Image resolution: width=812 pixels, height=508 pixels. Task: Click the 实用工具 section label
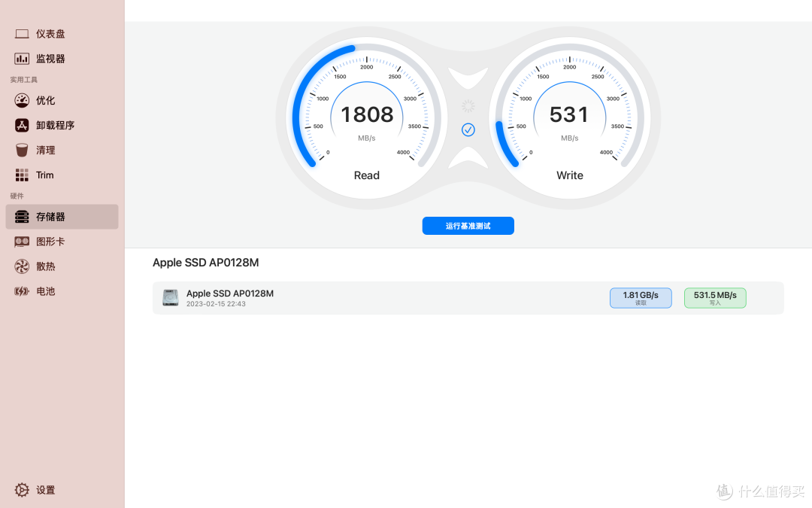pyautogui.click(x=24, y=80)
